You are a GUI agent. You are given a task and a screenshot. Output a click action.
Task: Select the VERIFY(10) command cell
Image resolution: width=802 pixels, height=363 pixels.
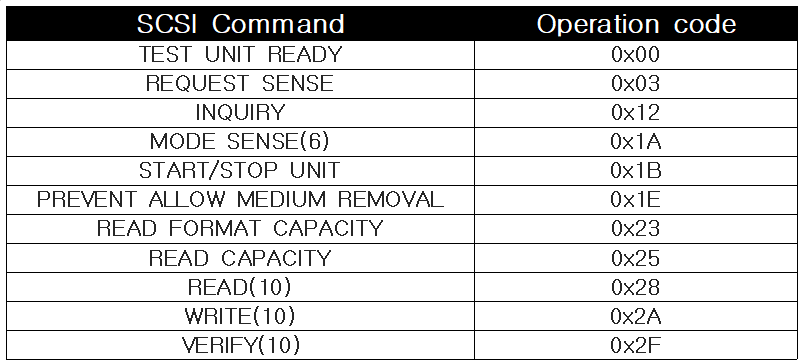pos(240,345)
